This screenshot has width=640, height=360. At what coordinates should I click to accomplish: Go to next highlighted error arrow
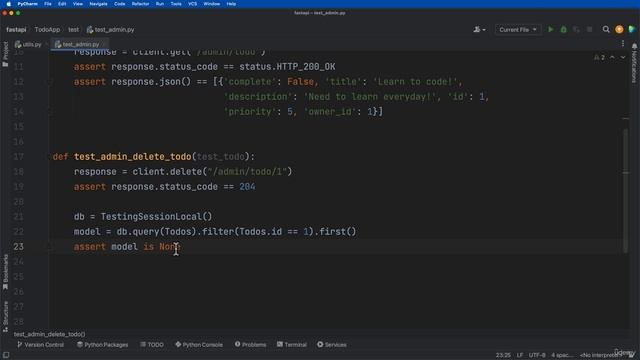tap(623, 58)
